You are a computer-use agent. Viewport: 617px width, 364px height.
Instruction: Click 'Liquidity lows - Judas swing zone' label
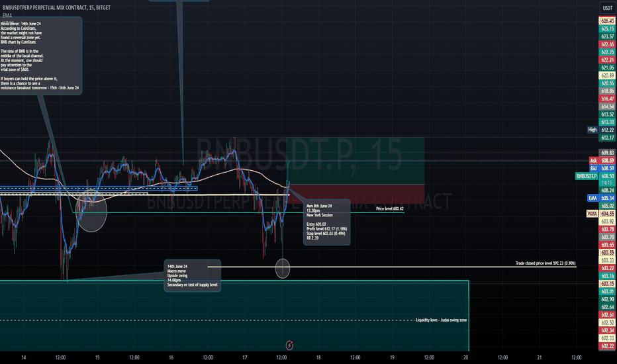(x=441, y=320)
